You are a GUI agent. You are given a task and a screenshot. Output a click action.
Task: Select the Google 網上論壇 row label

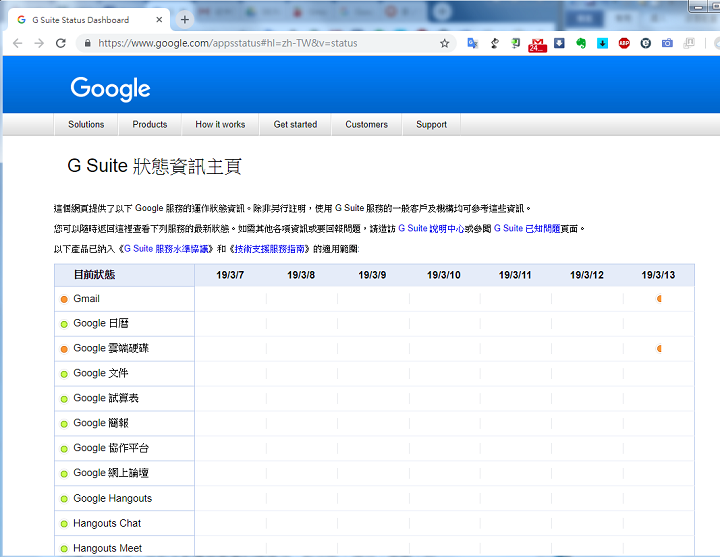pyautogui.click(x=111, y=473)
